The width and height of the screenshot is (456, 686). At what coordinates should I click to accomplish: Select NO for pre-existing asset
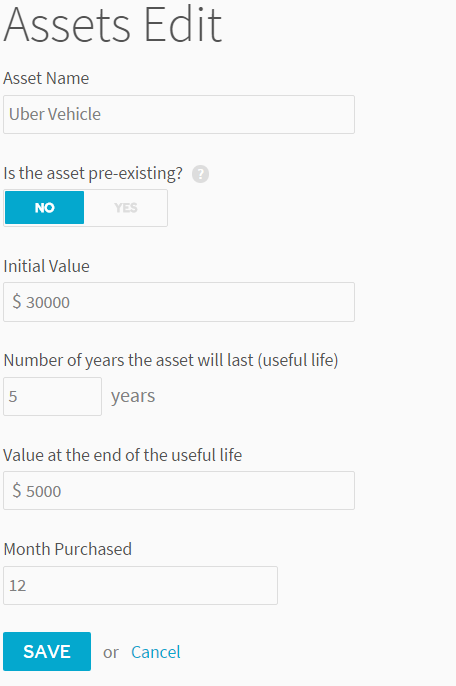coord(44,207)
